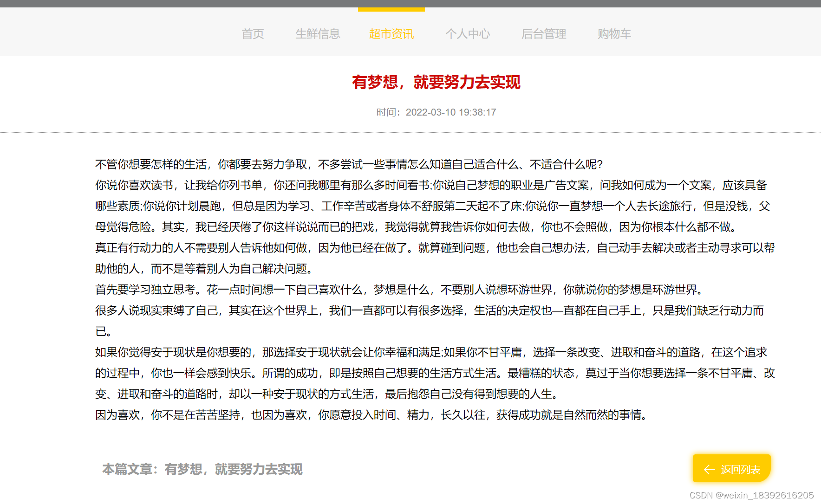This screenshot has width=821, height=504.
Task: Go to the 后台管理 page
Action: 544,34
